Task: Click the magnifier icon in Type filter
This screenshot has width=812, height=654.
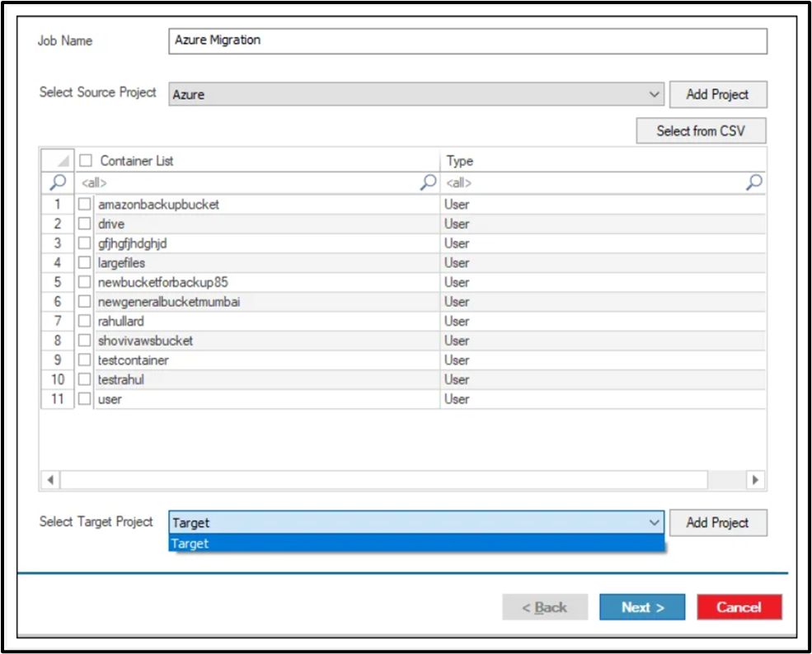Action: pyautogui.click(x=754, y=182)
